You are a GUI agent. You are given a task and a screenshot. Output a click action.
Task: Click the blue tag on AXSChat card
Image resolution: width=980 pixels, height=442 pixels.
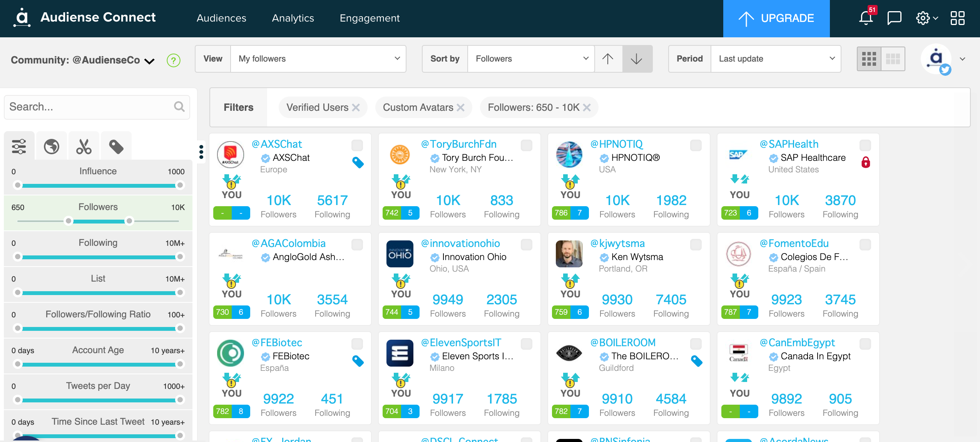358,162
